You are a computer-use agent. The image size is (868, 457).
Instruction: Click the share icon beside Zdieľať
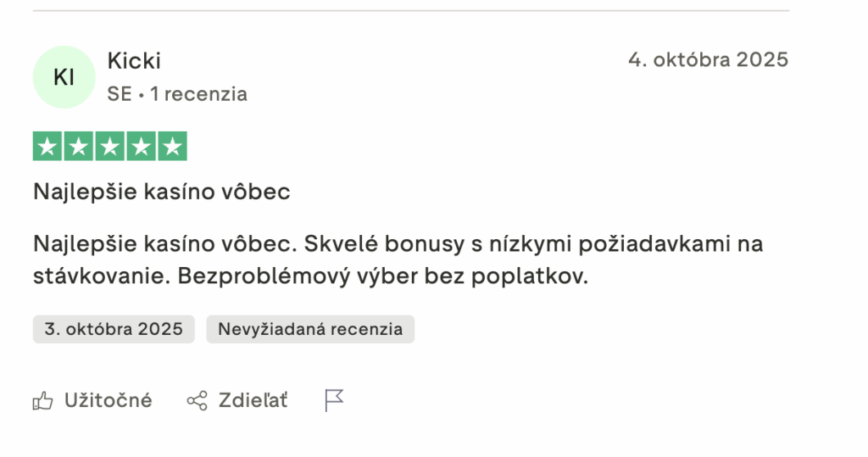(197, 400)
